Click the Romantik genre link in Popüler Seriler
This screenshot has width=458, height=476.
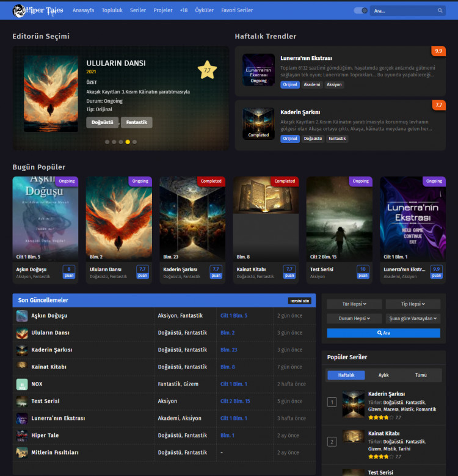click(426, 409)
